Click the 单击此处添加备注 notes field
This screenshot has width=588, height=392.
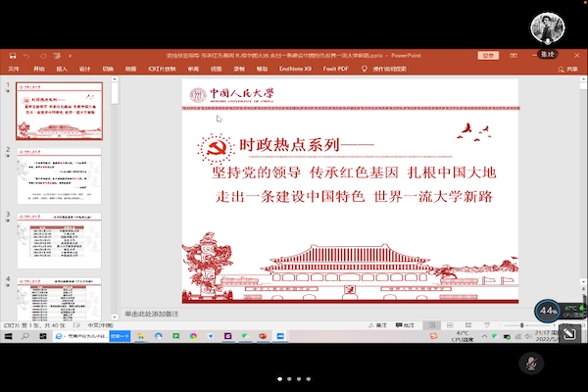pos(152,314)
